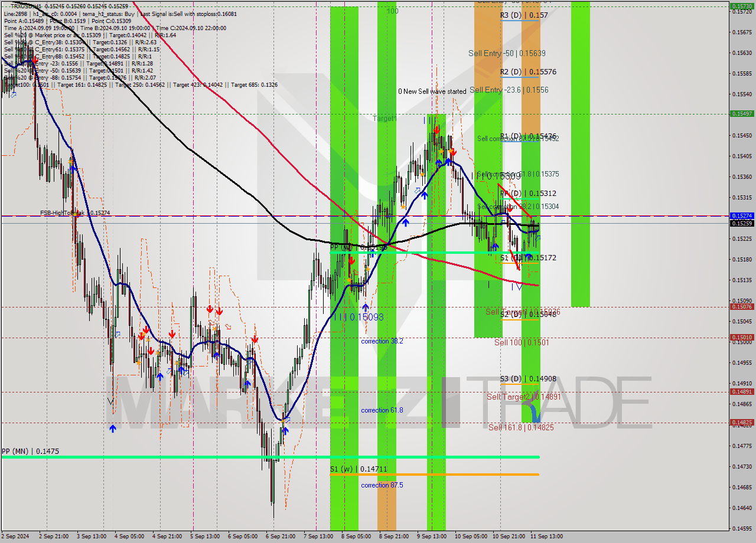Image resolution: width=756 pixels, height=543 pixels.
Task: Click the 'Sell 100 | 0.1501' label
Action: 522,342
